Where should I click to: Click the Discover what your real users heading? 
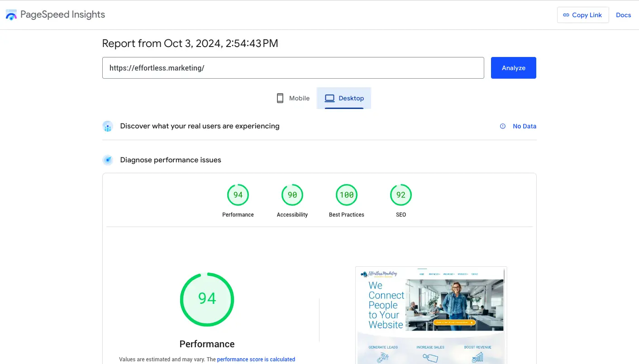click(x=200, y=126)
